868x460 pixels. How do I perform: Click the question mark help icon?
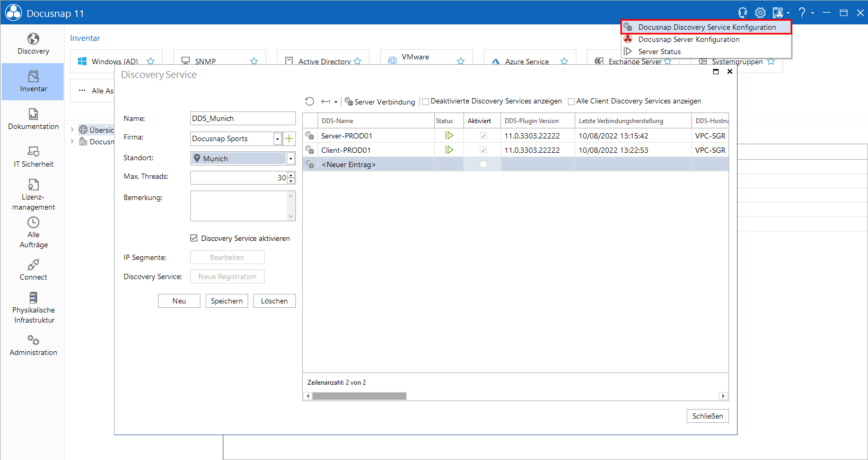click(802, 13)
